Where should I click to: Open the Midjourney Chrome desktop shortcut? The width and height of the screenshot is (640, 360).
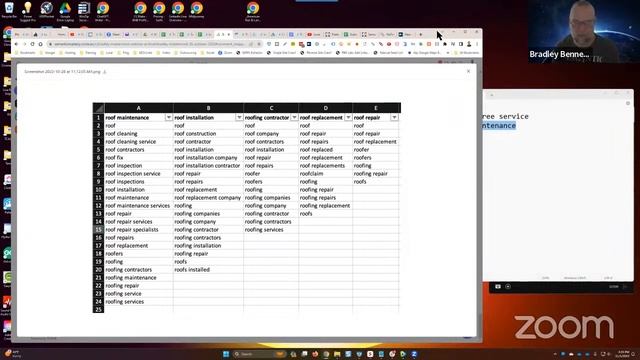pos(196,11)
